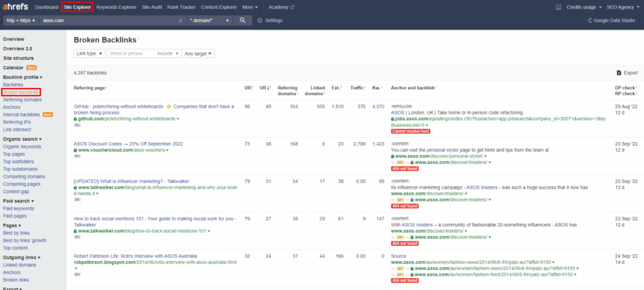The width and height of the screenshot is (644, 290).
Task: Open Competing domains in the sidebar
Action: tap(25, 177)
